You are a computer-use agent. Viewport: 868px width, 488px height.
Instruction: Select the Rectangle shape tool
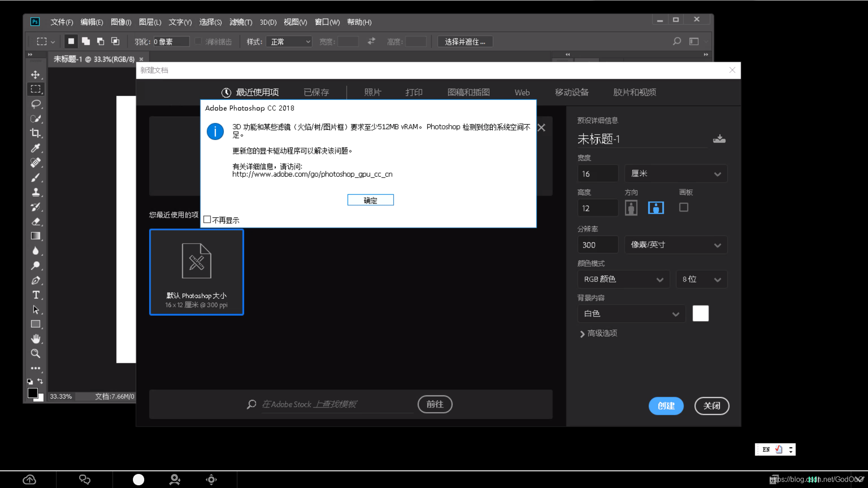tap(35, 324)
